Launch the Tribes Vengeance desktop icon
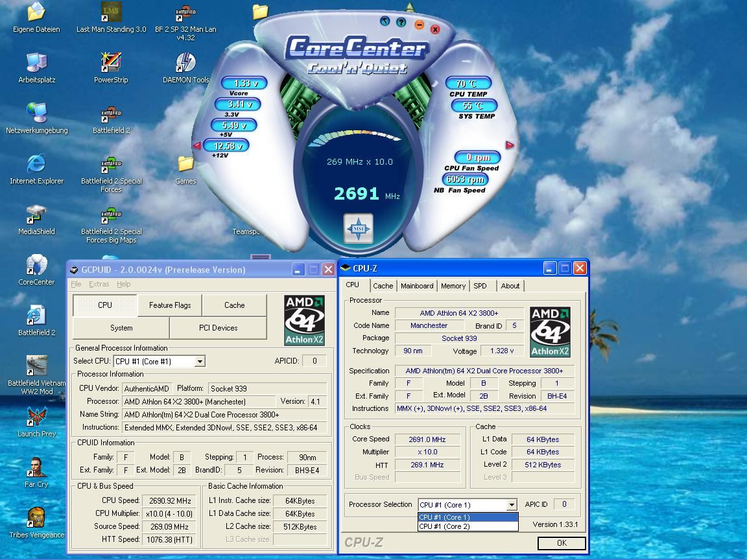This screenshot has width=747, height=560. pyautogui.click(x=37, y=522)
